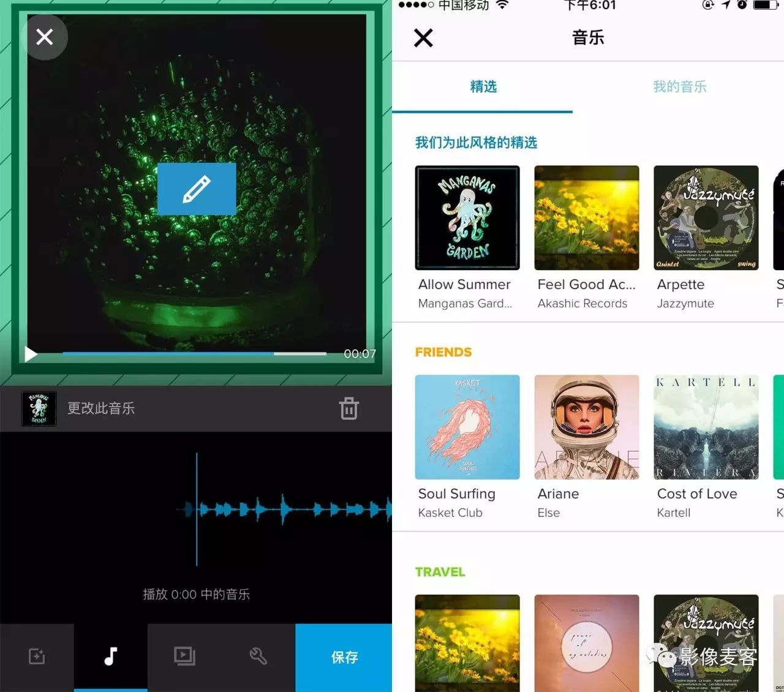Image resolution: width=784 pixels, height=692 pixels.
Task: Tap 更改此音乐 to change the music
Action: [101, 408]
